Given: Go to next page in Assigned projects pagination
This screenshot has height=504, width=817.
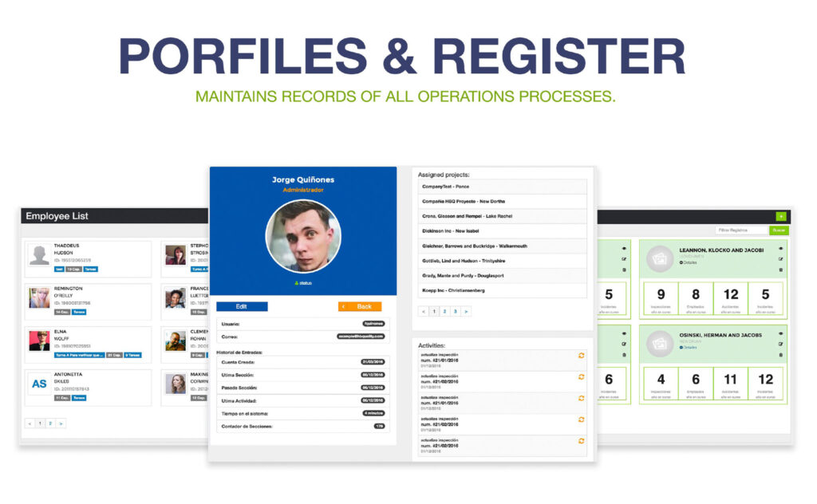Looking at the screenshot, I should tap(466, 311).
